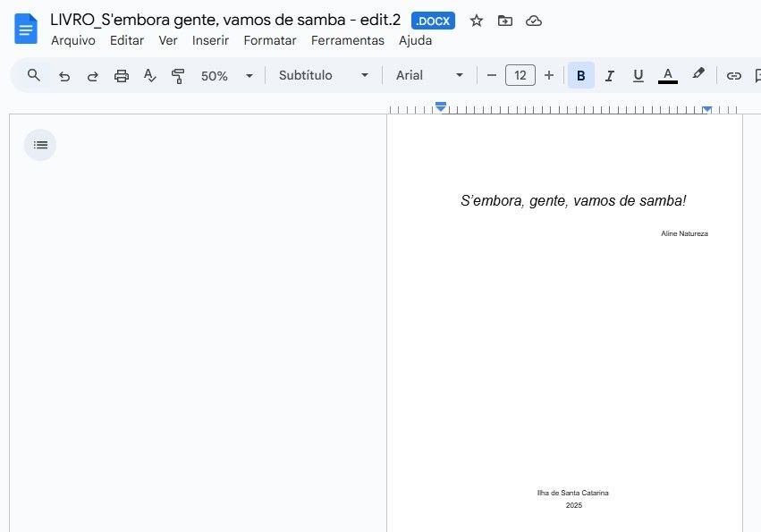
Task: Show the document outline panel
Action: (x=40, y=145)
